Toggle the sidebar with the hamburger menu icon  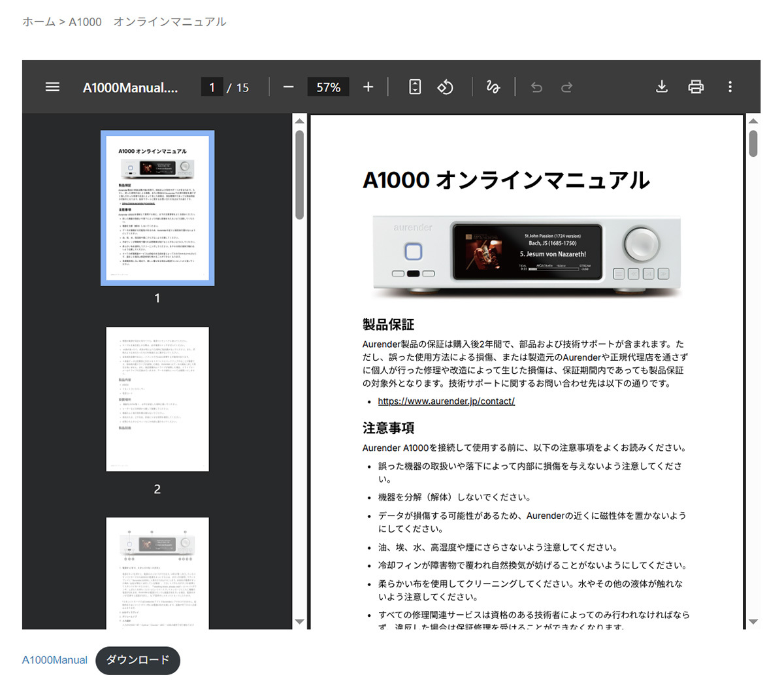coord(52,87)
